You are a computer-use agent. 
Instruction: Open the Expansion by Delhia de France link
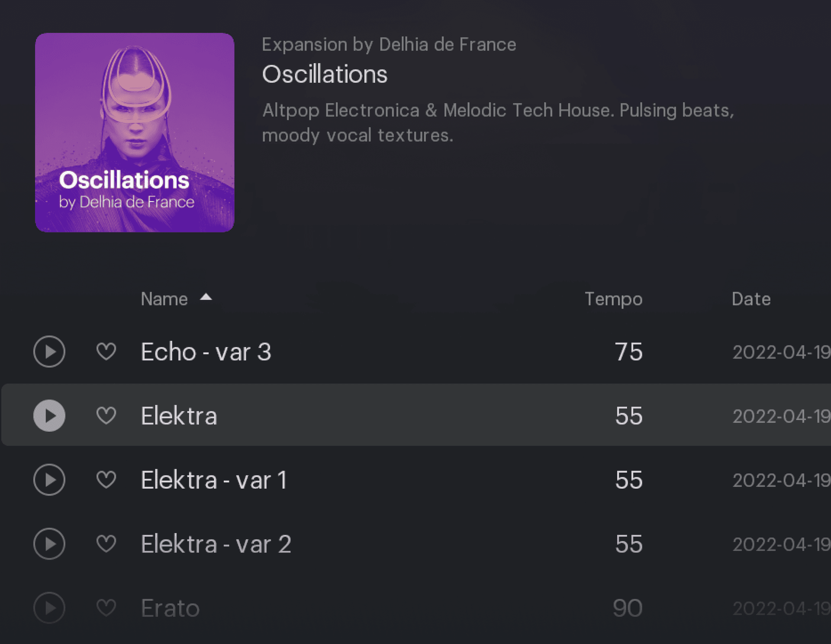(389, 45)
